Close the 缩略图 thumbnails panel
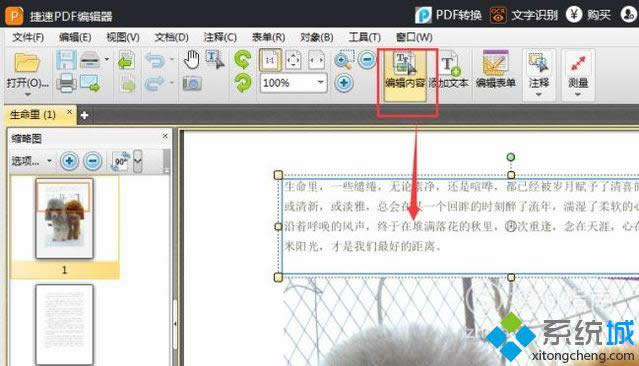 coord(165,136)
